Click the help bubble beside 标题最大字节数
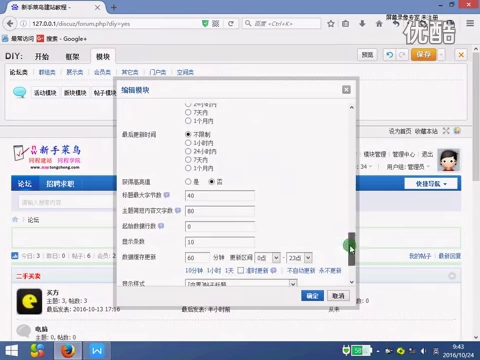 tap(167, 195)
